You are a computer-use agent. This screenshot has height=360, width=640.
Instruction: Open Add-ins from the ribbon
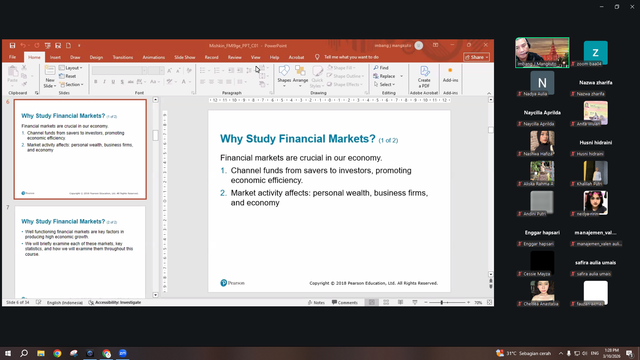tap(450, 76)
